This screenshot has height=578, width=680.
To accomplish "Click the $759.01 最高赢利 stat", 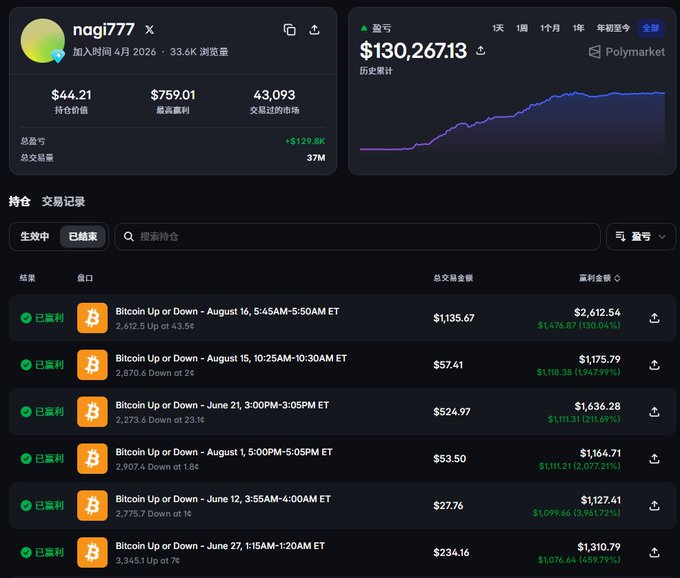I will [173, 101].
